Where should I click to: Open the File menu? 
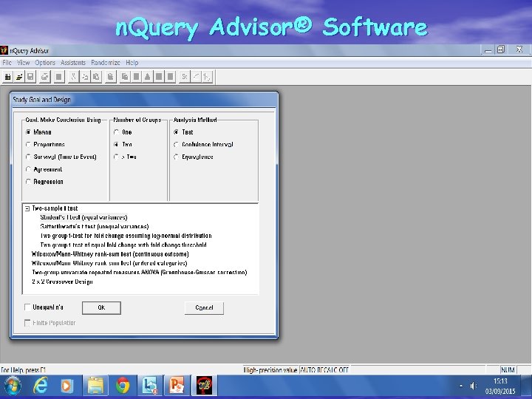tap(7, 63)
